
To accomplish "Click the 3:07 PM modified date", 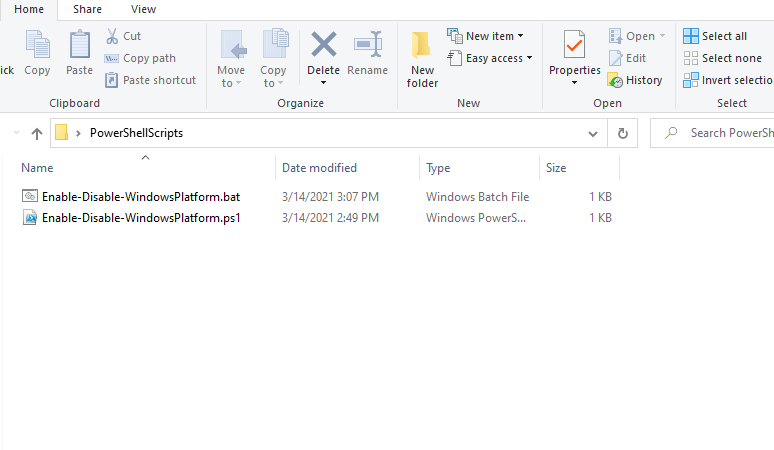I will pyautogui.click(x=330, y=197).
